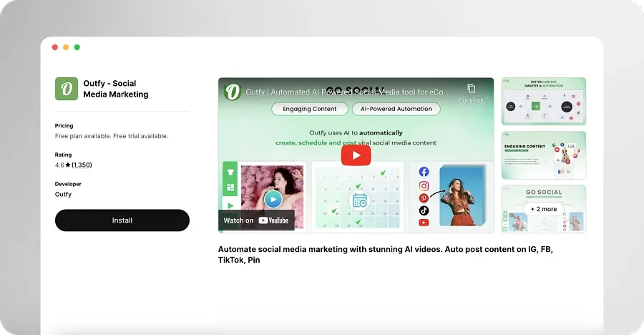The image size is (644, 335).
Task: Click the Pricing label
Action: [x=64, y=126]
